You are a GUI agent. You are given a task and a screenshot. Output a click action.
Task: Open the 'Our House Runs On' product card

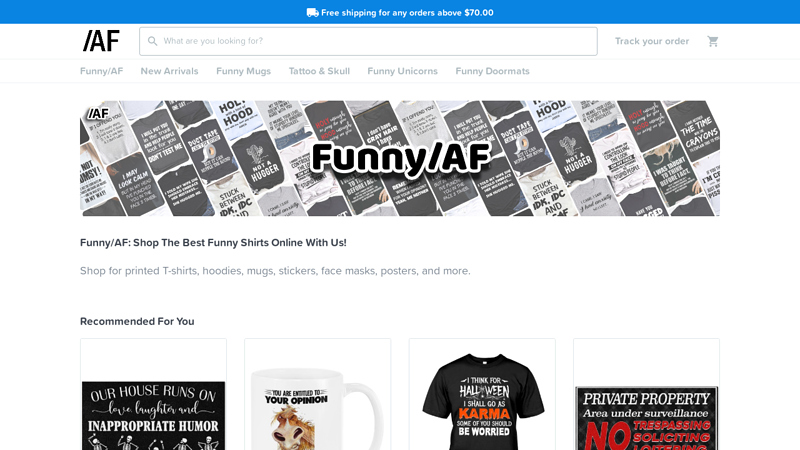[154, 394]
